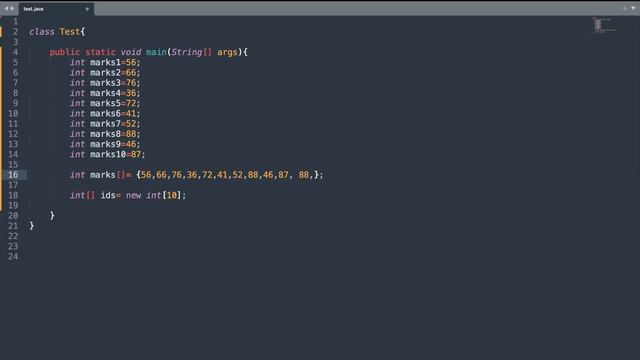Click 'marks8=88;' declaration

coord(115,134)
